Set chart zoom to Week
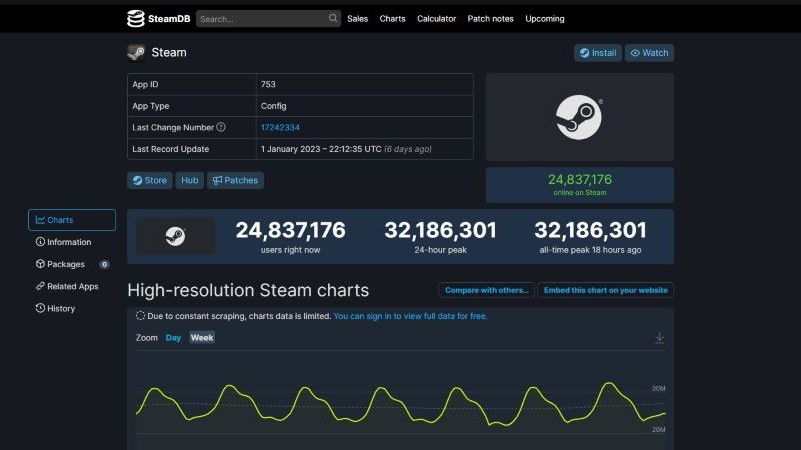 pos(202,338)
